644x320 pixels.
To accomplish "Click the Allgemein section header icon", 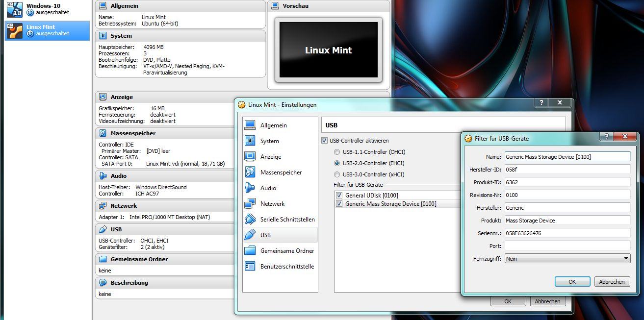I will pyautogui.click(x=103, y=6).
